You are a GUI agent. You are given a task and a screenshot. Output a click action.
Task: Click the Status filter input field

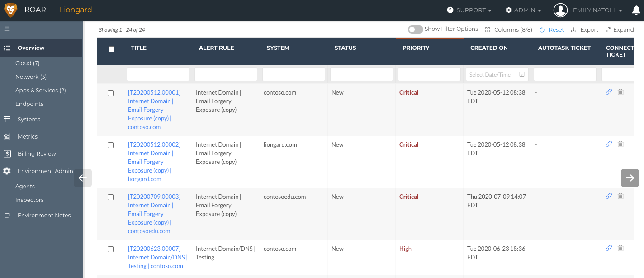361,74
